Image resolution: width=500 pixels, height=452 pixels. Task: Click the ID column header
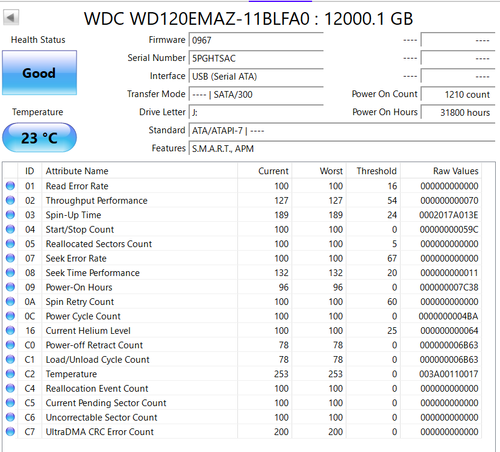30,171
